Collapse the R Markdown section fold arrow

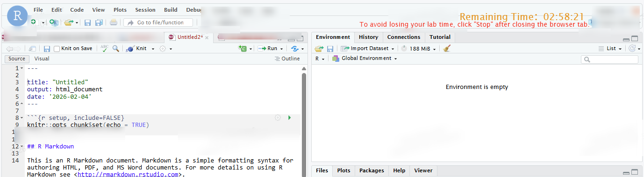(21, 147)
